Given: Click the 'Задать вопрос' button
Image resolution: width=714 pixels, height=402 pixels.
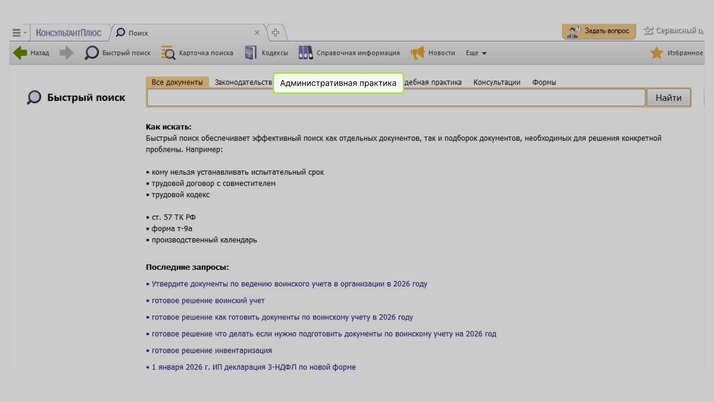Looking at the screenshot, I should point(598,31).
